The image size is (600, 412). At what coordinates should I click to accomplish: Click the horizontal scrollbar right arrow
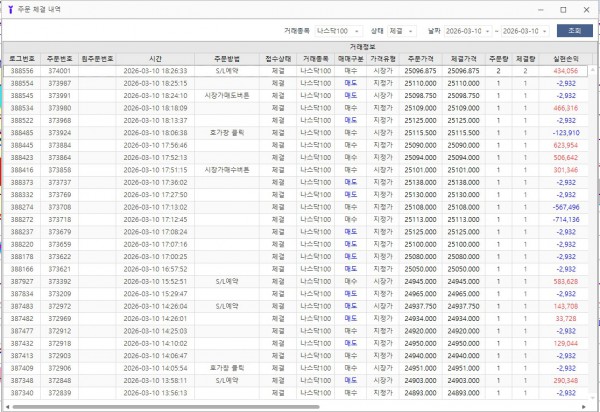tap(584, 407)
